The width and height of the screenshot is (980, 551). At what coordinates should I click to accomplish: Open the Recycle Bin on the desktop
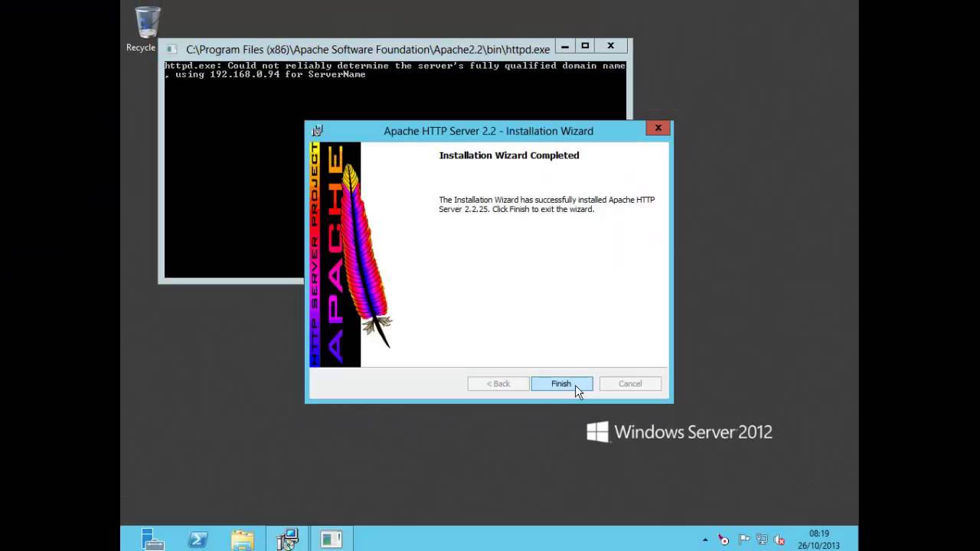pos(146,29)
